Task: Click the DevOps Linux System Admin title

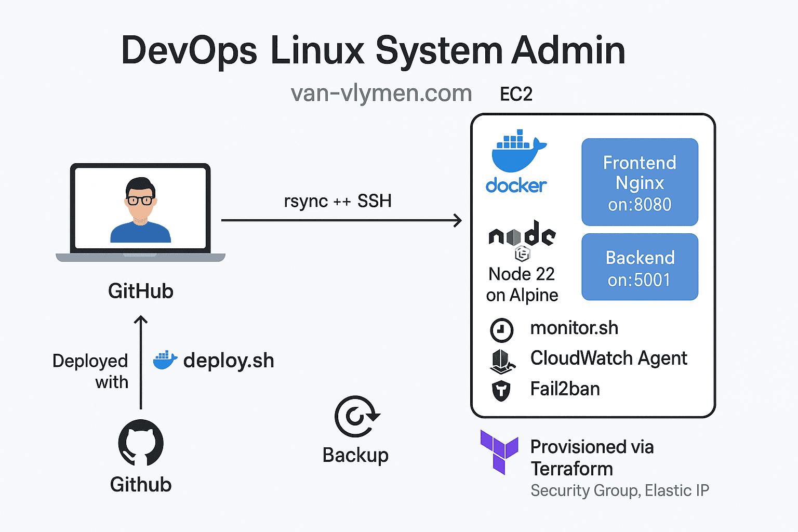Action: tap(373, 50)
